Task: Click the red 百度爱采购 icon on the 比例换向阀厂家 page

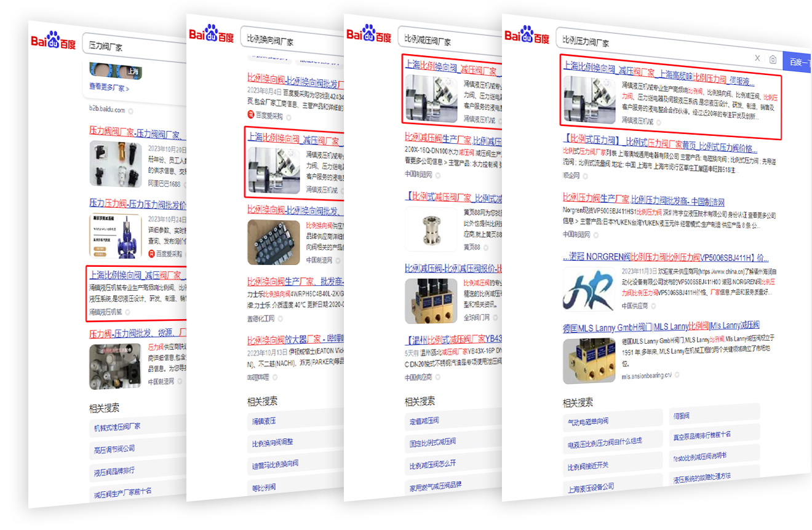Action: click(x=251, y=115)
